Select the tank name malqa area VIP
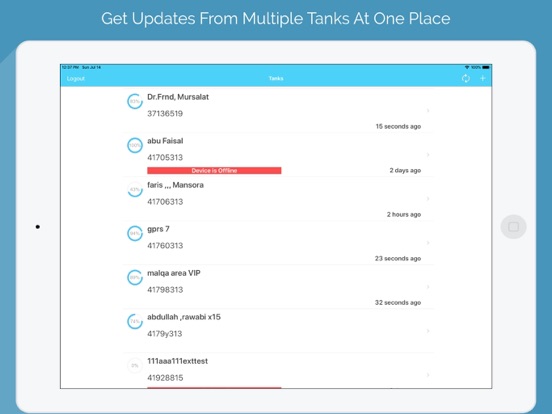 pyautogui.click(x=174, y=273)
